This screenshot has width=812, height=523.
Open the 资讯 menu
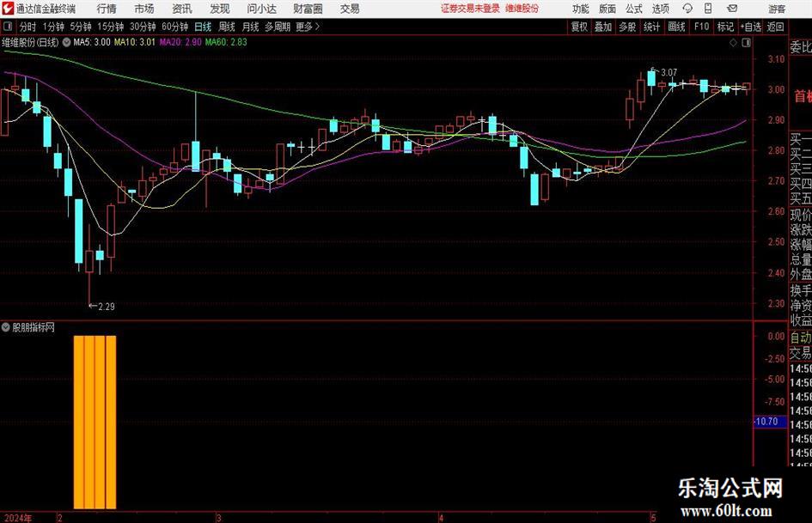(x=182, y=9)
